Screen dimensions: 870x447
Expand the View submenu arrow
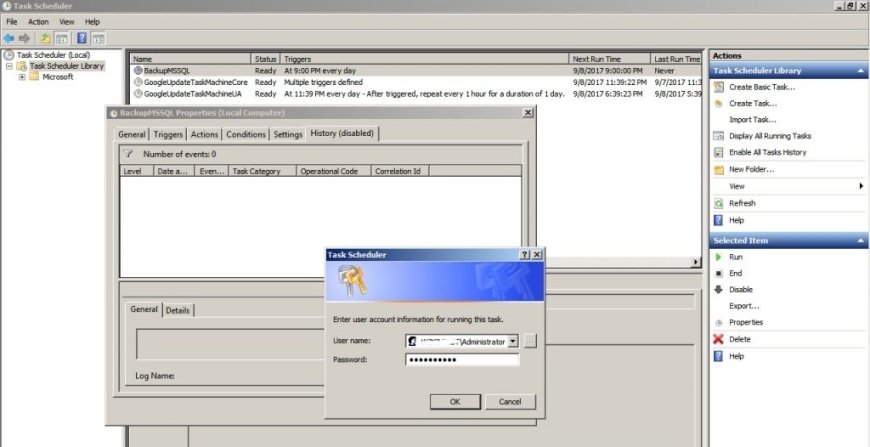coord(861,186)
